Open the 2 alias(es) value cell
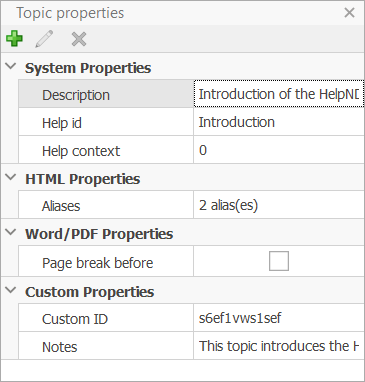365x382 pixels. [279, 205]
